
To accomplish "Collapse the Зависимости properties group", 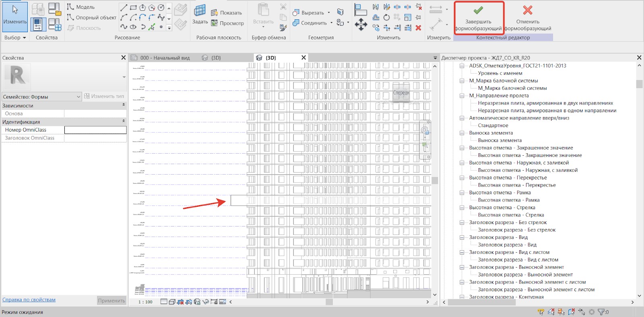I will [x=124, y=105].
